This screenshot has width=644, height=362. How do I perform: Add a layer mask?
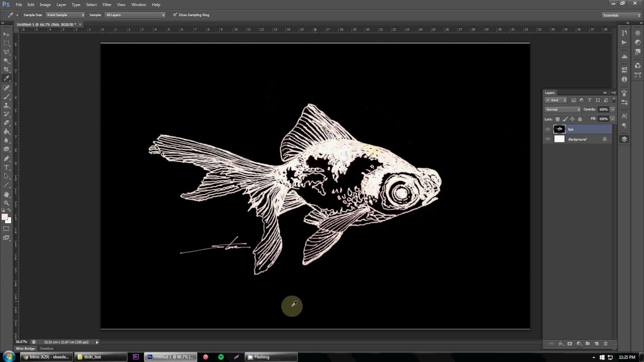click(570, 343)
